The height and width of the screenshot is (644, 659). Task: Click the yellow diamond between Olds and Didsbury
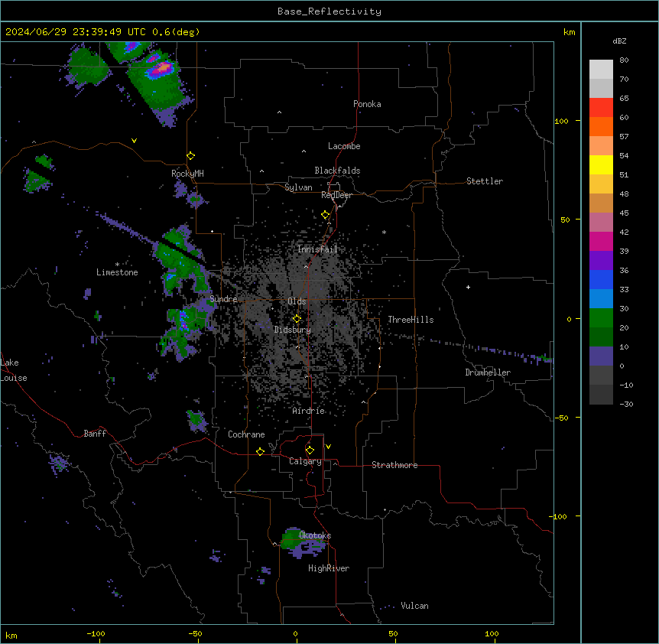pyautogui.click(x=297, y=319)
